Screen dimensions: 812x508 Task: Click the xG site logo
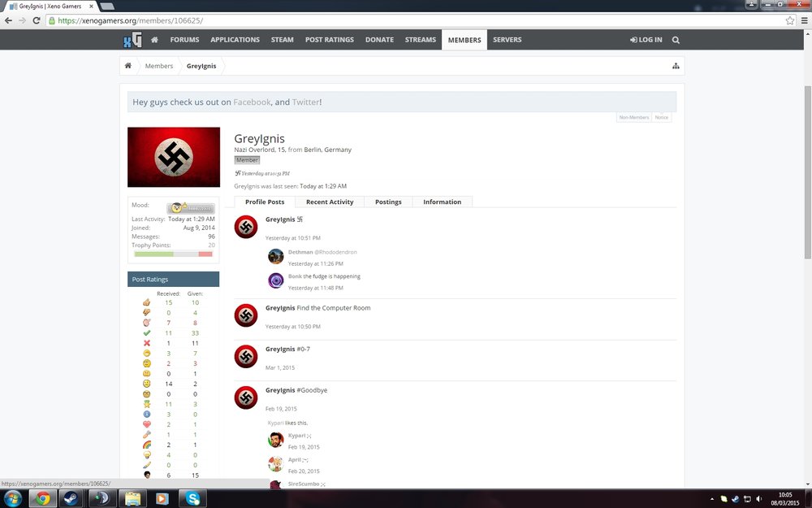pos(132,40)
